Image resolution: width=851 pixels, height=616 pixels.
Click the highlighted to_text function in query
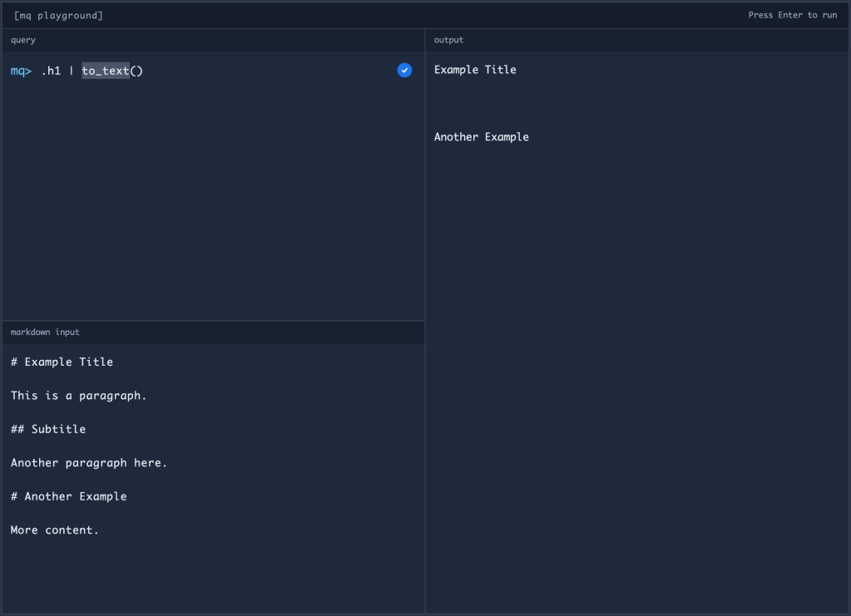106,71
